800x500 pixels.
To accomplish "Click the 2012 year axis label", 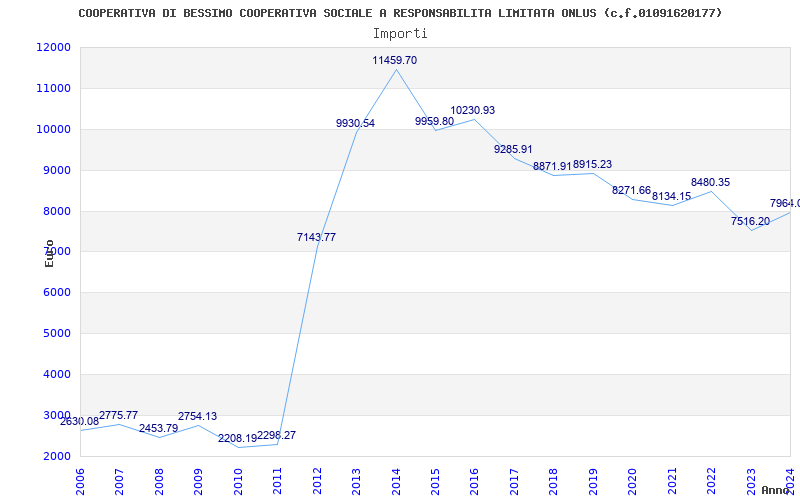I will point(317,481).
